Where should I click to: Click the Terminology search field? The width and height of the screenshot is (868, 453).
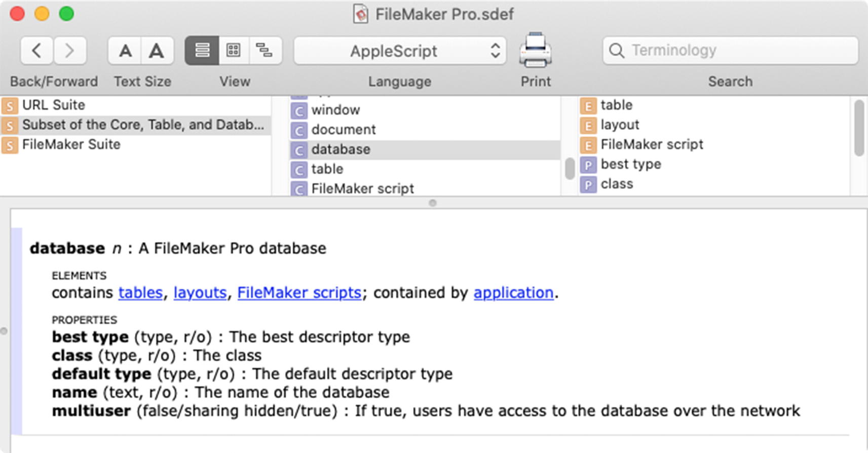(x=730, y=50)
